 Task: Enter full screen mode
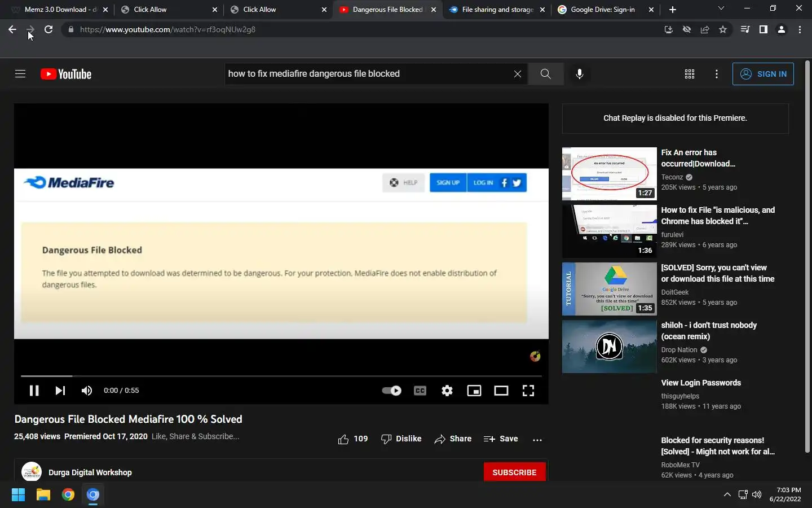(528, 391)
